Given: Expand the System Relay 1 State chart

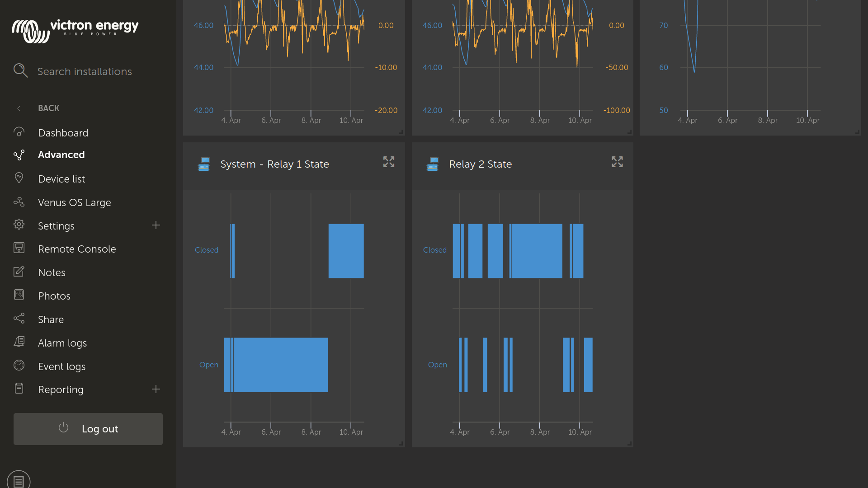Looking at the screenshot, I should click(388, 161).
